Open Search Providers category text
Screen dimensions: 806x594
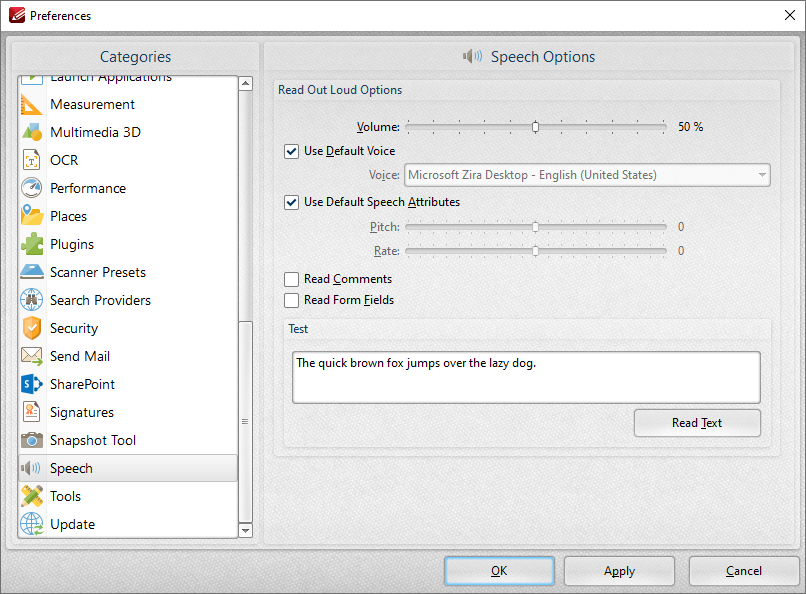[100, 300]
